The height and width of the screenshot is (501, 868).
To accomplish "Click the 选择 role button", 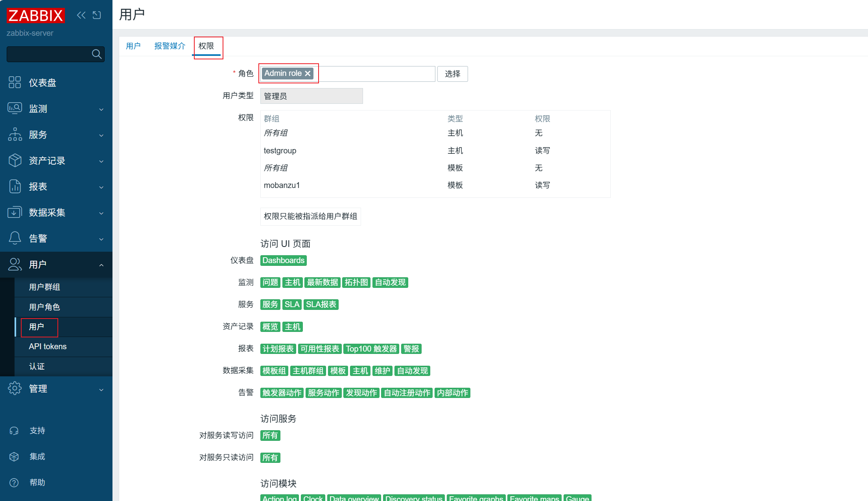I will tap(452, 74).
